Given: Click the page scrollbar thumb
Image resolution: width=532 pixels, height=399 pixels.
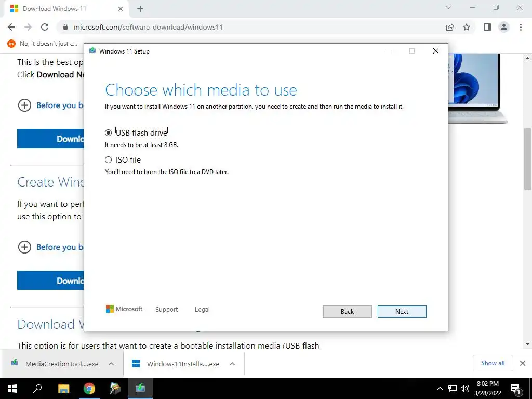Looking at the screenshot, I should [x=527, y=158].
